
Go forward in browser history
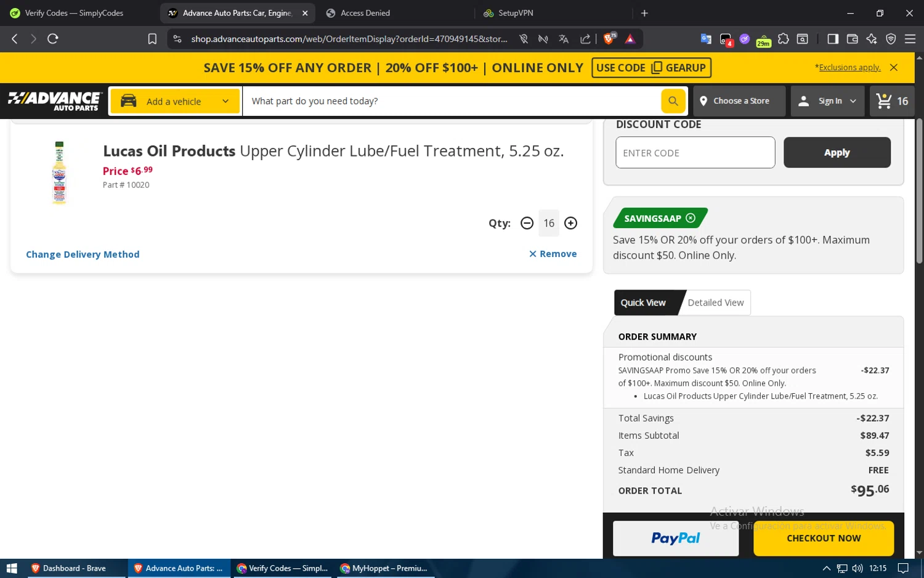click(x=33, y=39)
